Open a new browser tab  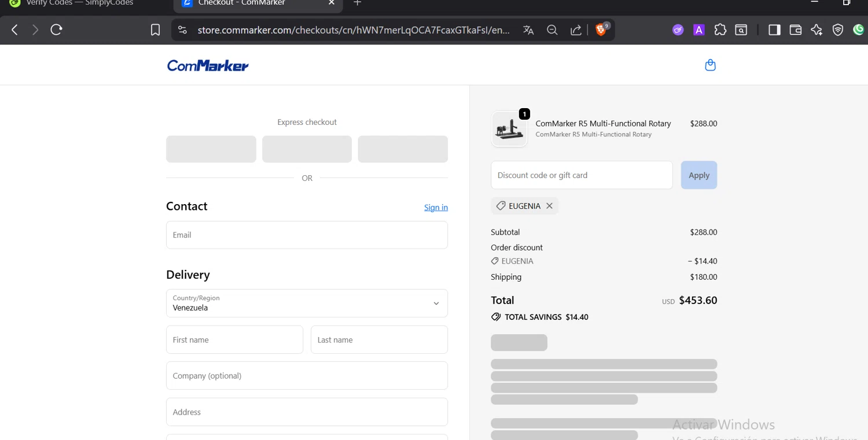(x=357, y=3)
